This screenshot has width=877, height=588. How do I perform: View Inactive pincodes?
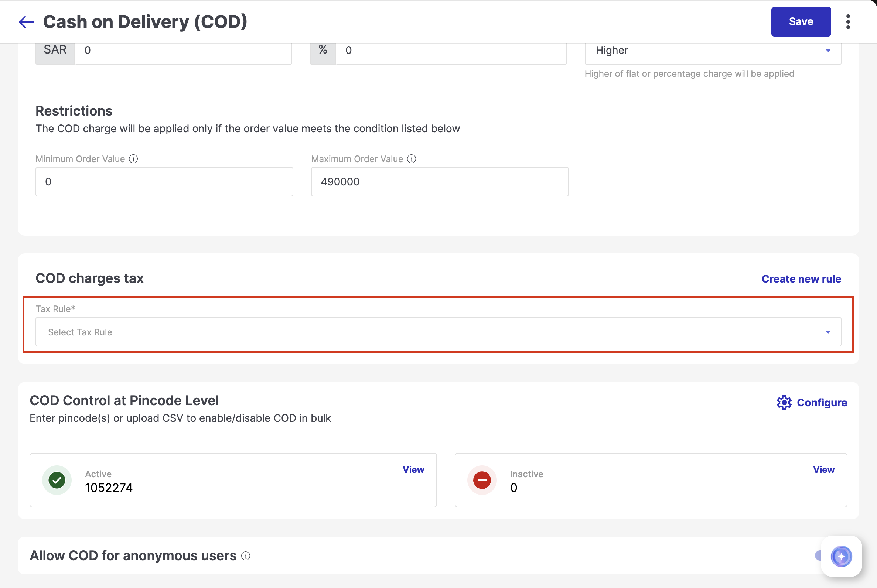pyautogui.click(x=824, y=469)
